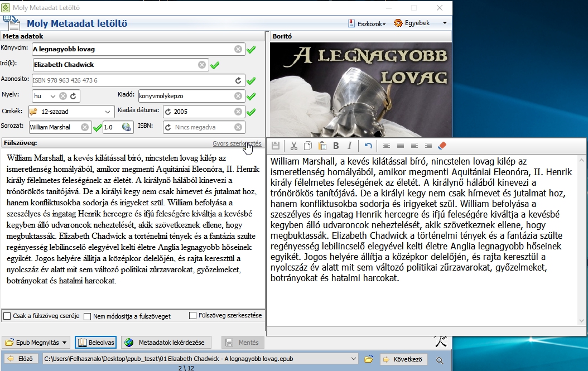
Task: Clear the ISBN Nincs megadva field
Action: tap(238, 127)
